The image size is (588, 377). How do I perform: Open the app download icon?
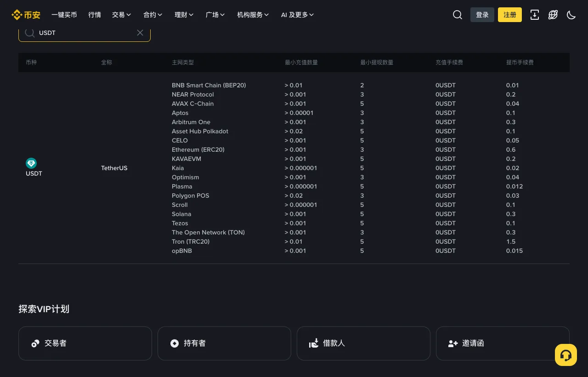click(535, 15)
